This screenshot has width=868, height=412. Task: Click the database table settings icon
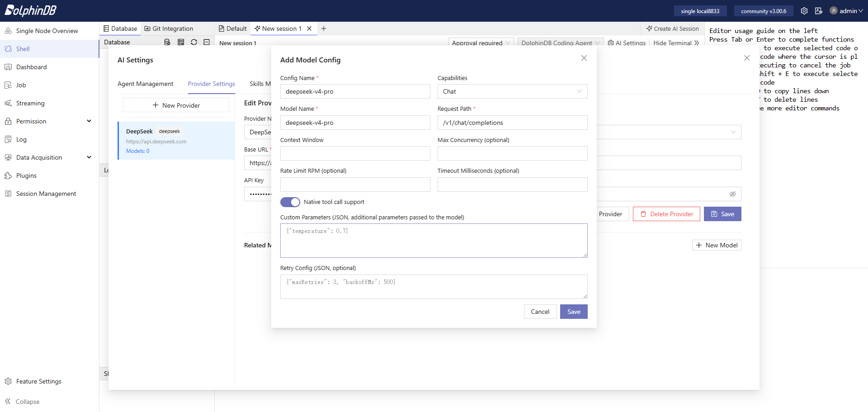tap(181, 42)
